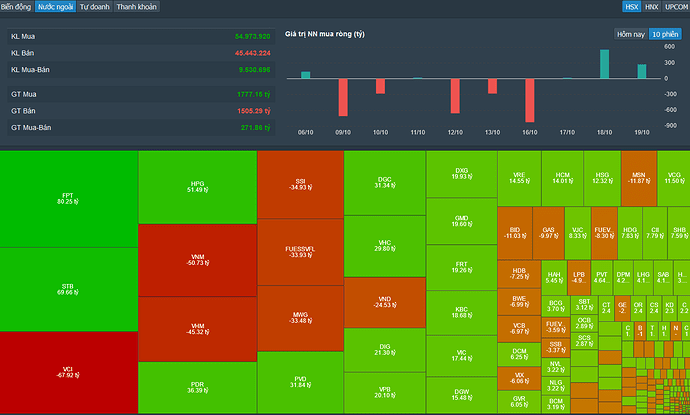This screenshot has height=415, width=690.
Task: Switch to the Biến động tab
Action: pos(16,7)
